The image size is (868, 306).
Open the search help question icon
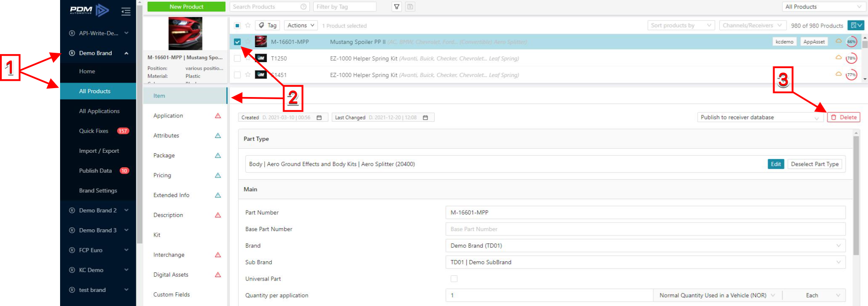pyautogui.click(x=303, y=7)
